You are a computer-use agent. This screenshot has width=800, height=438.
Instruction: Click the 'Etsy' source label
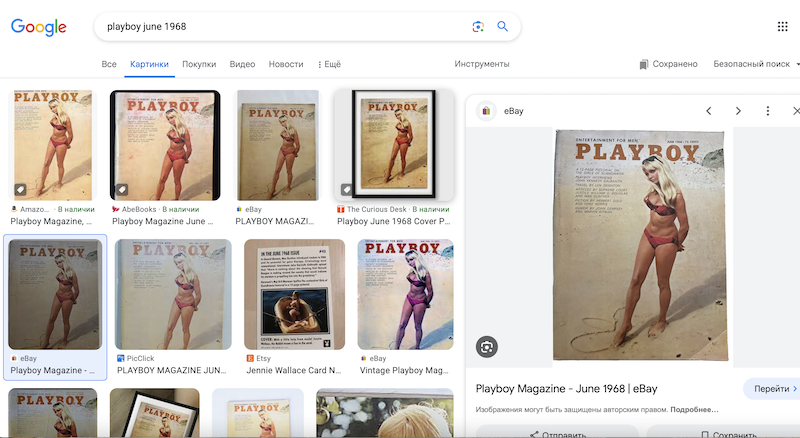pos(263,358)
